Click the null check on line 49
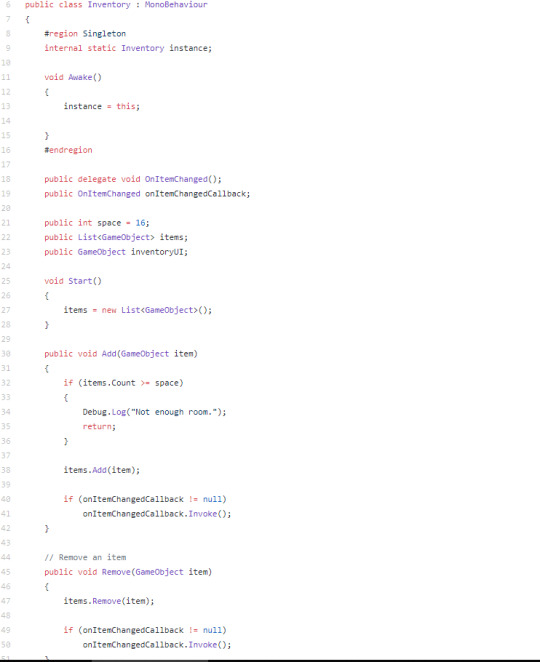This screenshot has height=662, width=540. pyautogui.click(x=145, y=630)
